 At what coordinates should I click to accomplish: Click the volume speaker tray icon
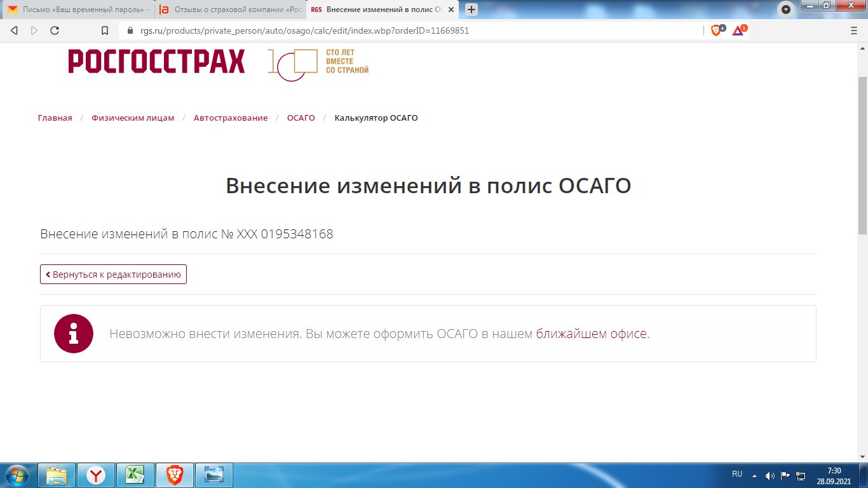[x=770, y=475]
